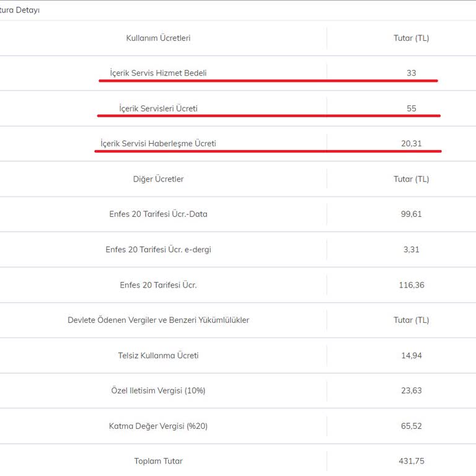
Task: Click the 99,61 amount value
Action: pos(411,214)
